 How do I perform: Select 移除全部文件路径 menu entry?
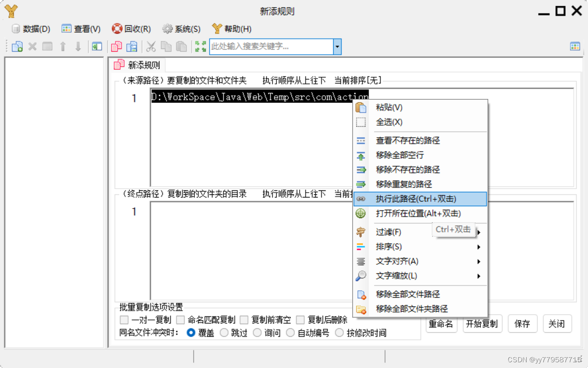420,294
